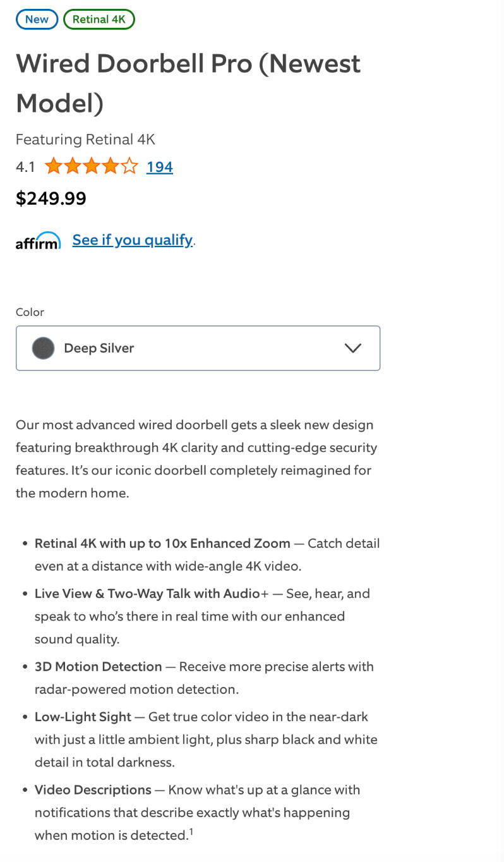Click the $249.99 price

[x=51, y=198]
